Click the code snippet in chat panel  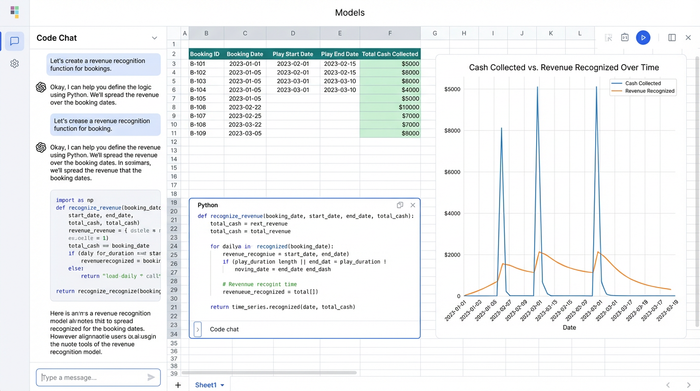click(105, 245)
